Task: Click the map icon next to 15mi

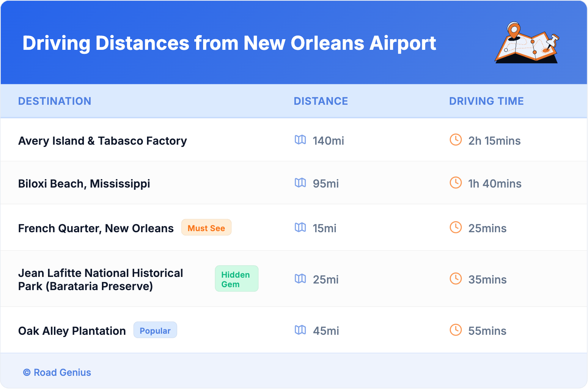Action: click(x=300, y=227)
